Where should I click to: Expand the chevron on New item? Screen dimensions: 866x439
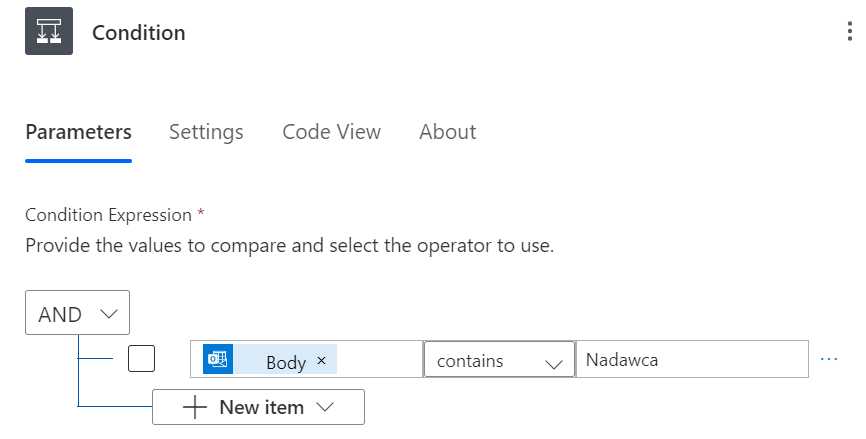pos(323,407)
